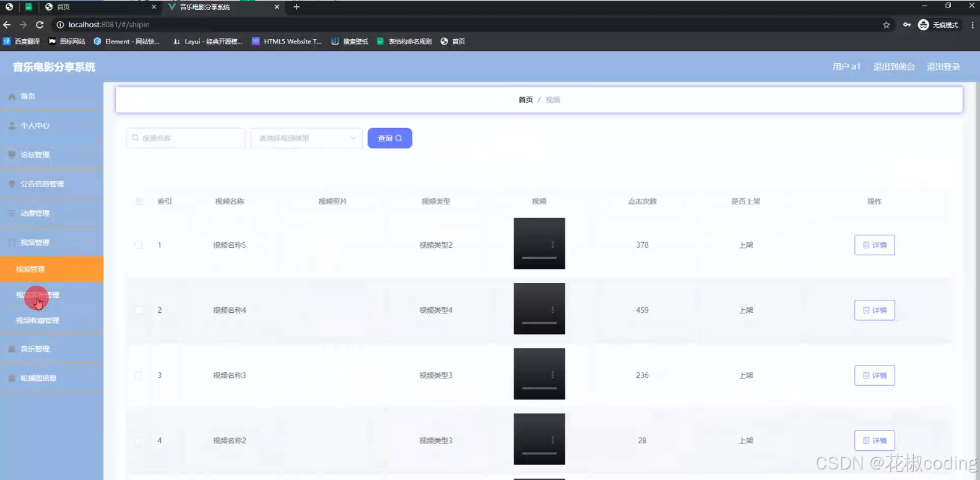Viewport: 980px width, 480px height.
Task: Click the 论坛管理 sidebar icon
Action: tap(12, 155)
